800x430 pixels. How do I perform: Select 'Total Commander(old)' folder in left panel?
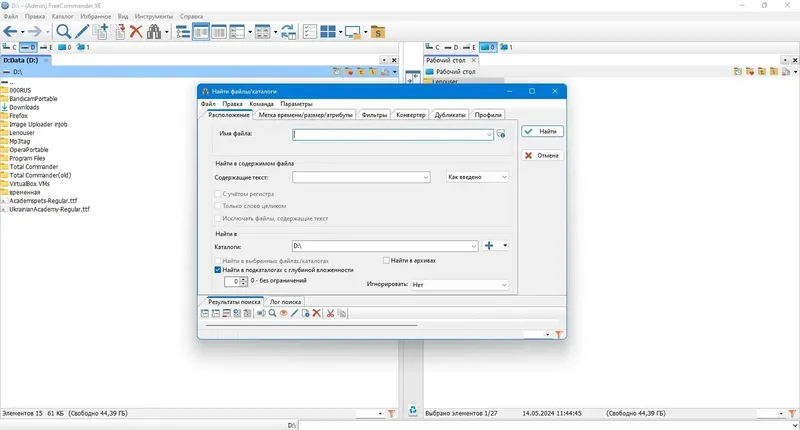point(40,175)
